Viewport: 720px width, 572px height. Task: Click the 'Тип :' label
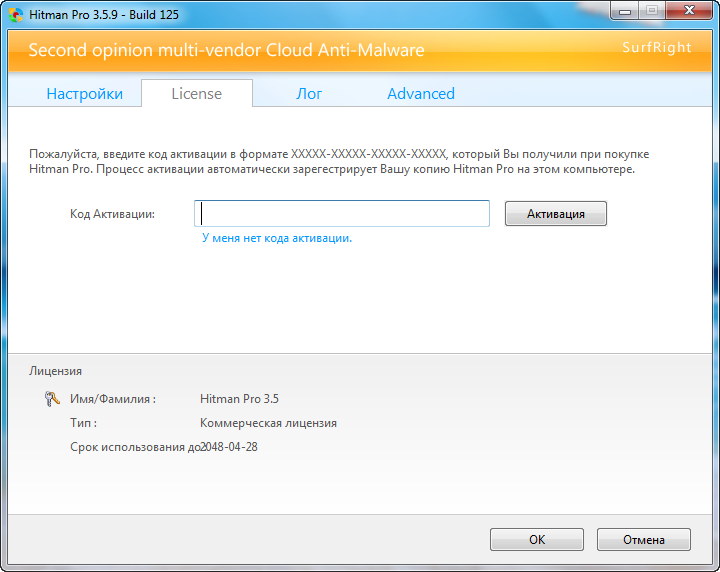pos(84,423)
